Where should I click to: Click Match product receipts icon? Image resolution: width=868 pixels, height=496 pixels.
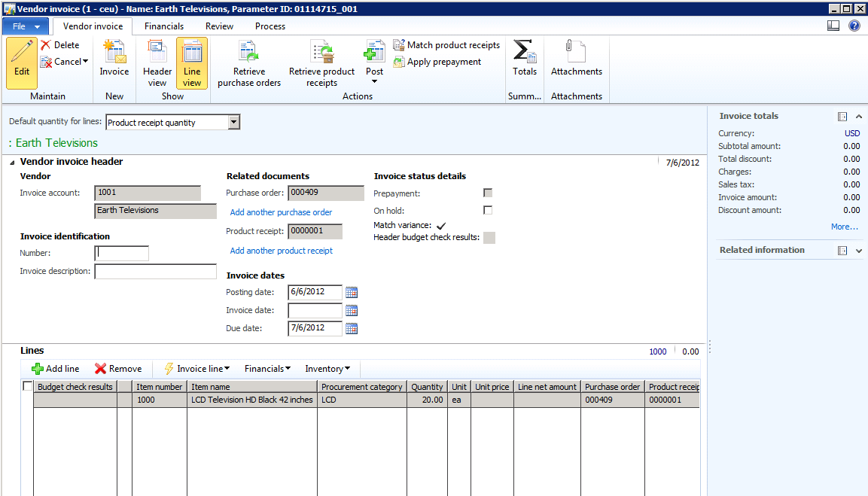click(399, 45)
